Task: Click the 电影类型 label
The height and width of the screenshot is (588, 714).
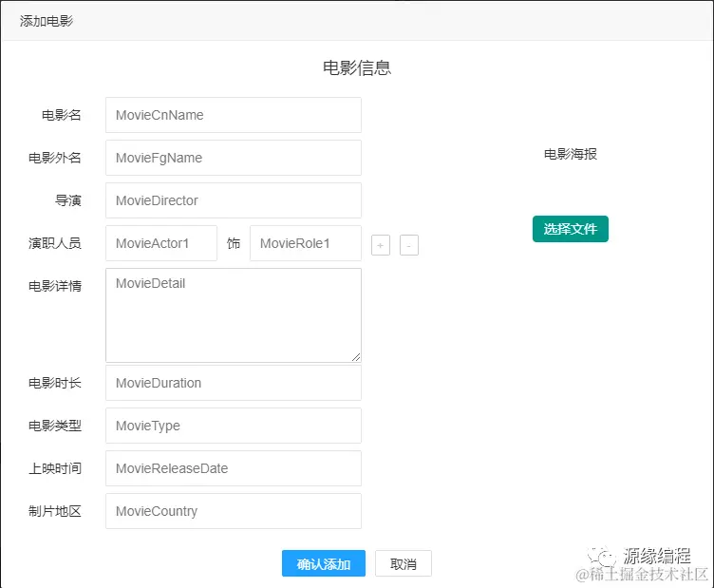Action: 55,426
